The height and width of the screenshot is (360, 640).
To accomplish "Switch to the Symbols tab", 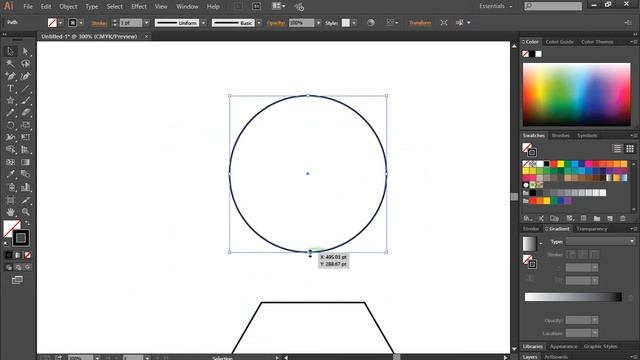I will 587,136.
